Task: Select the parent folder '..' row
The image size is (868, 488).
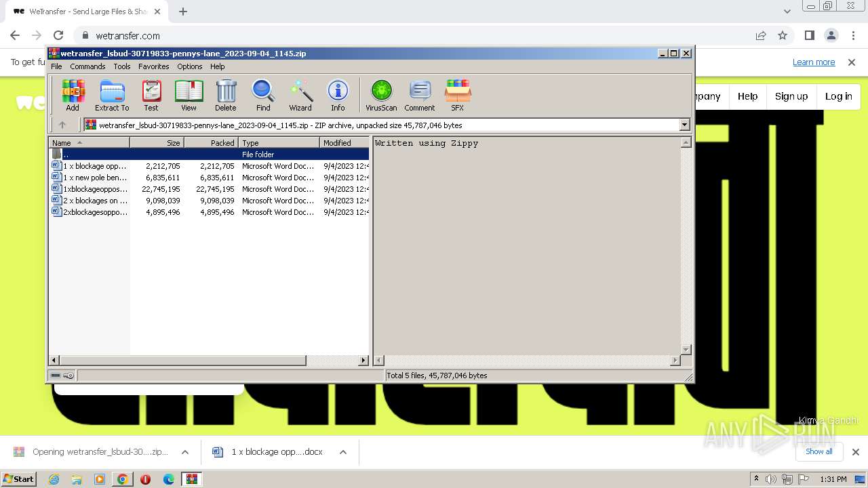Action: pos(209,155)
